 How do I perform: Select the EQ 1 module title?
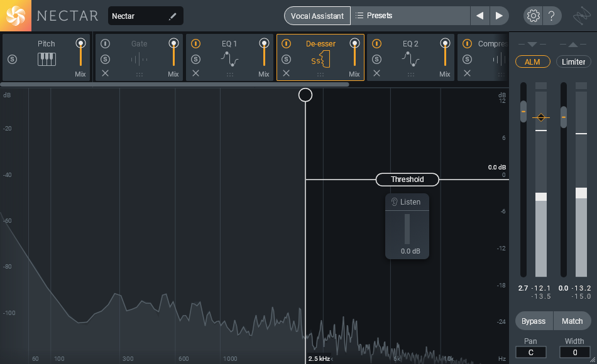click(x=229, y=44)
